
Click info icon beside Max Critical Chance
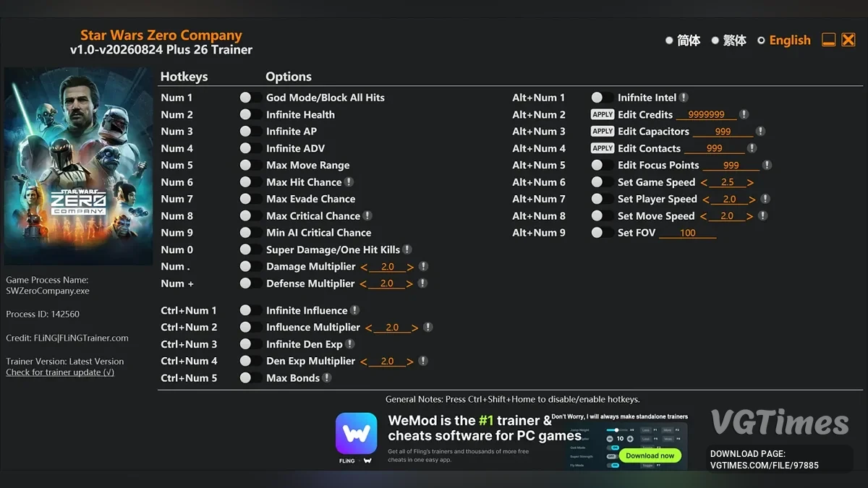click(367, 215)
